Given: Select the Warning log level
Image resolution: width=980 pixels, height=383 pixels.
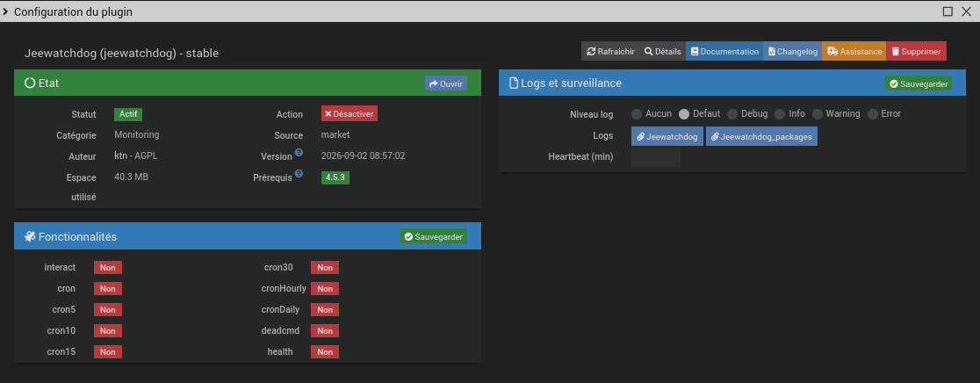Looking at the screenshot, I should pos(818,113).
